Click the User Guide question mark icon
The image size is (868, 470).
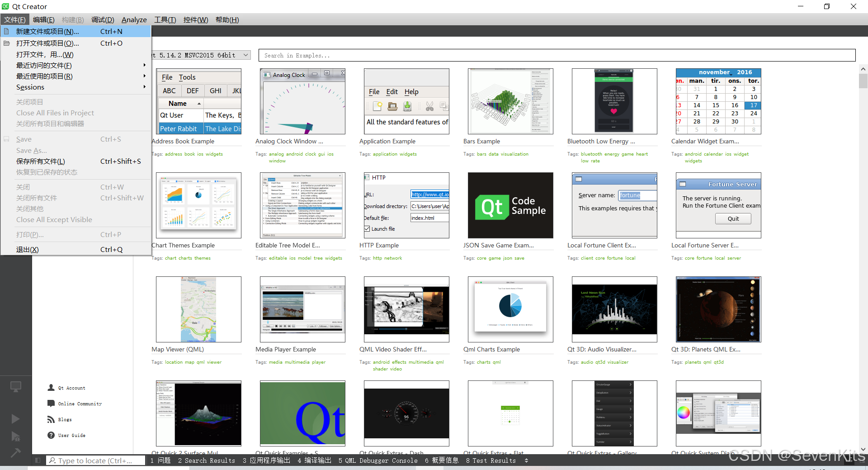[x=51, y=435]
